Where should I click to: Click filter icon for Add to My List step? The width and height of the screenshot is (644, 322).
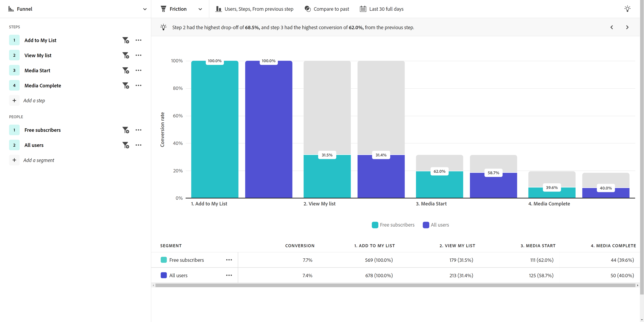pyautogui.click(x=125, y=40)
